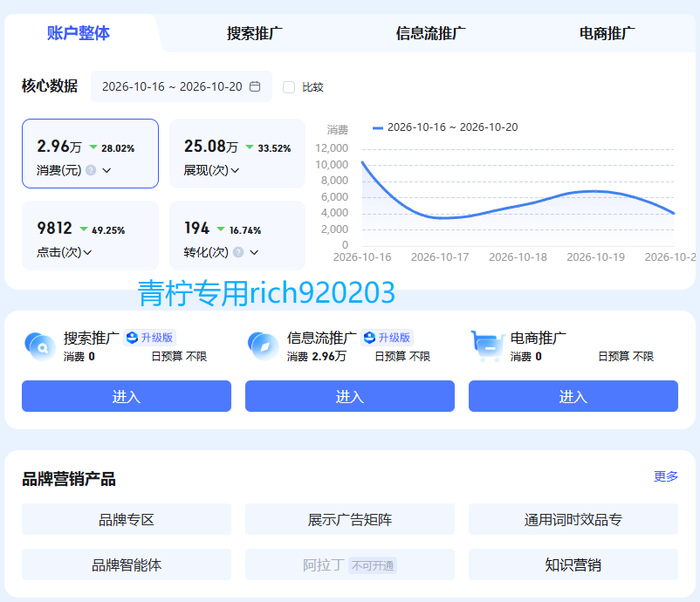
Task: Click the 升级版 badge beside 搜索推广
Action: (149, 338)
